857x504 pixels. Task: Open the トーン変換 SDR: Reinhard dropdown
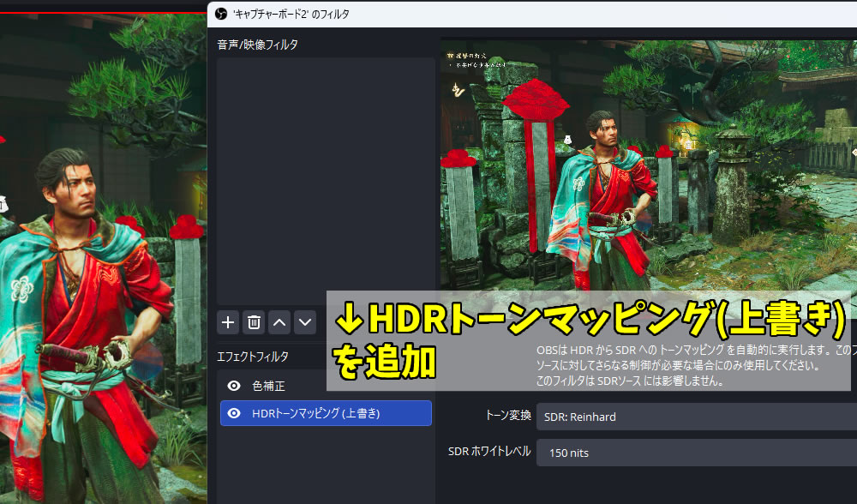(696, 417)
